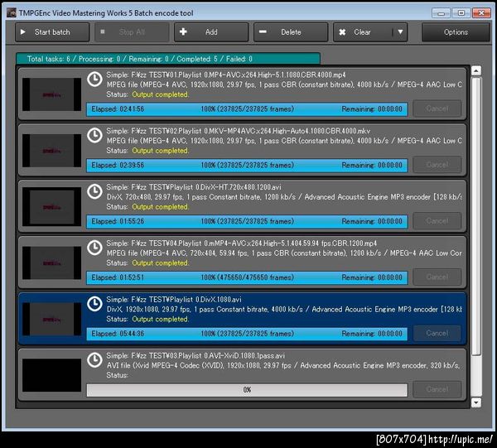Screen dimensions: 497x448
Task: Cancel the 04.Playlist 0.mMP4-AVC task
Action: [x=437, y=277]
